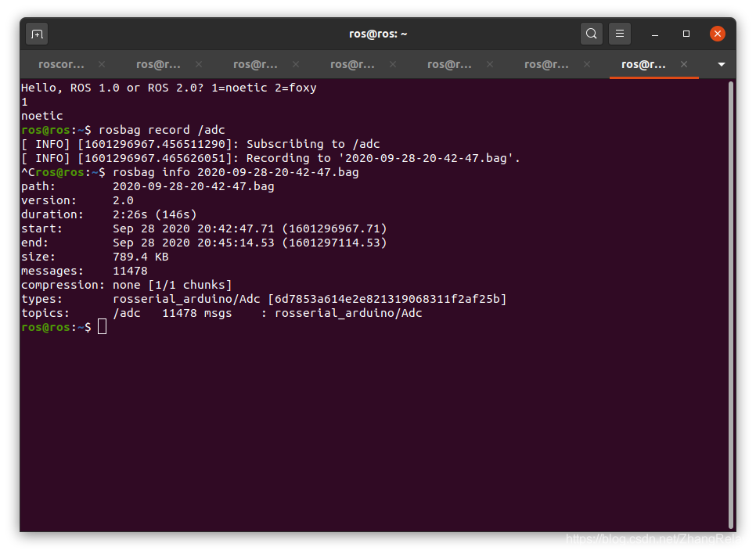Open a new terminal tab with the plus icon
The height and width of the screenshot is (554, 756).
(37, 34)
